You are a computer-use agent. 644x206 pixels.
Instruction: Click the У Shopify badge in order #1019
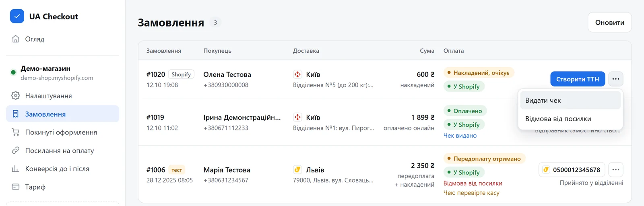[x=464, y=124]
